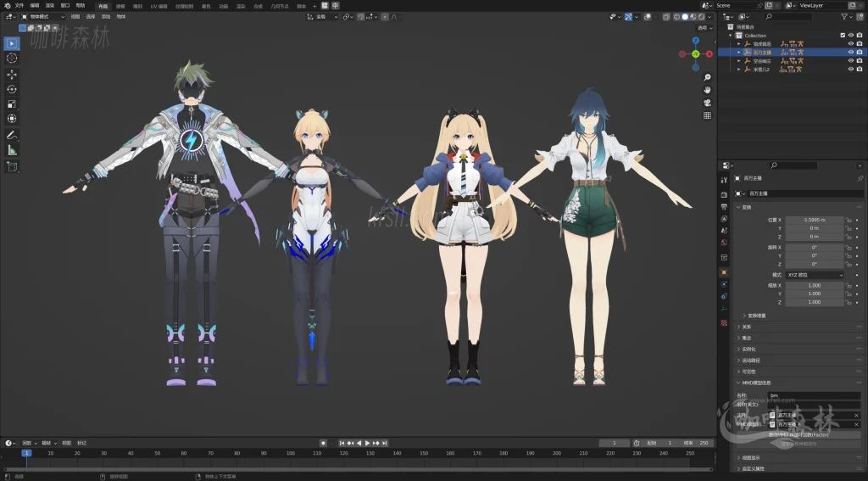Select the Add Cube tool
The height and width of the screenshot is (481, 868).
pyautogui.click(x=12, y=166)
